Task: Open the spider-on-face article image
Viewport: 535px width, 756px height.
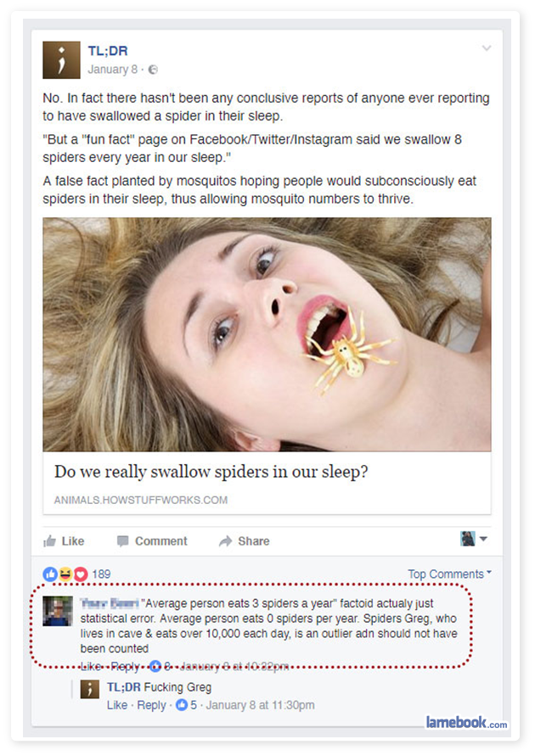Action: [267, 334]
